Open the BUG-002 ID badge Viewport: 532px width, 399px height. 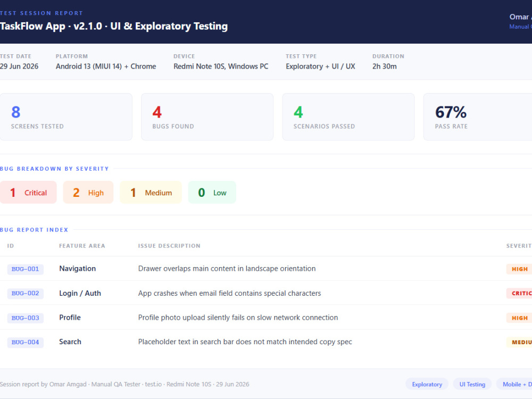coord(25,294)
